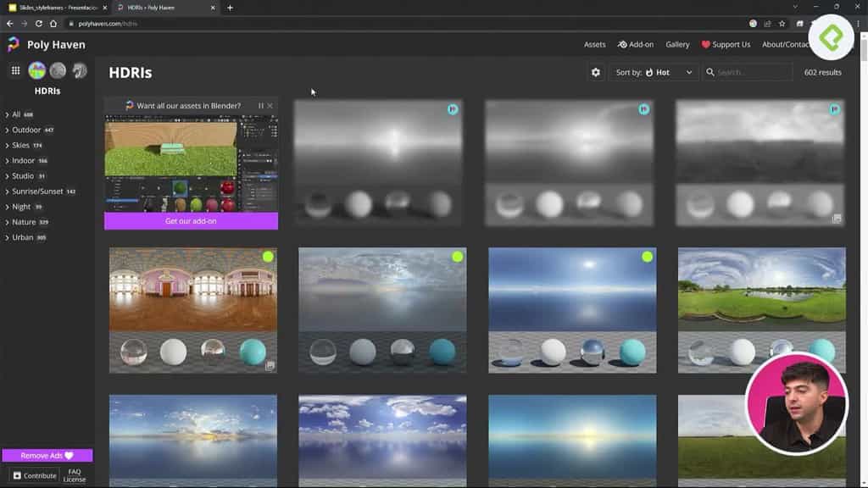This screenshot has height=488, width=868.
Task: Open the green lakeside park HDRI thumbnail
Action: pyautogui.click(x=762, y=310)
